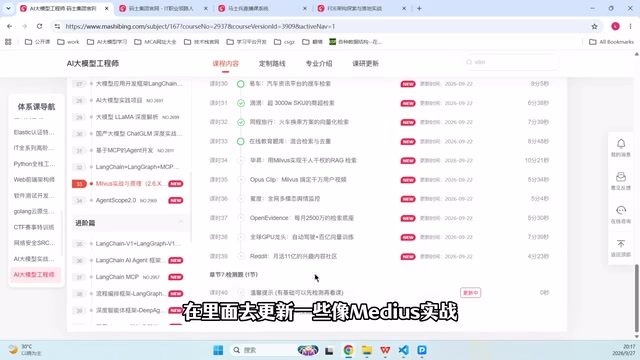The width and height of the screenshot is (640, 360).
Task: Click the status circle for lesson 课时34
Action: [241, 160]
